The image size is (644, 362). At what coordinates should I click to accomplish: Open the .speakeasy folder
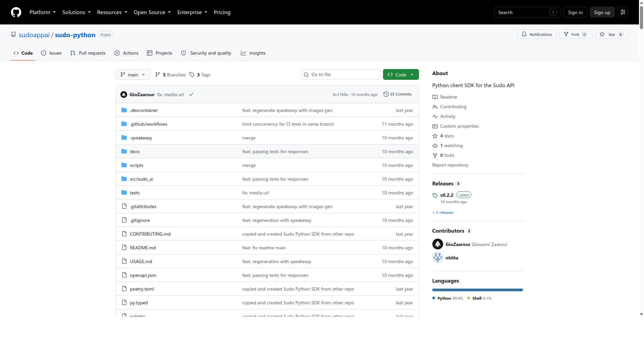pyautogui.click(x=141, y=138)
